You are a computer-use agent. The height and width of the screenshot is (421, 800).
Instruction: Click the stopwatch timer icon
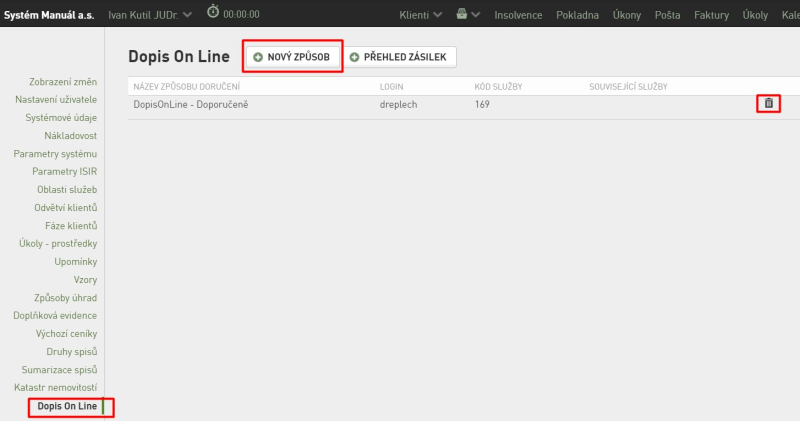point(213,12)
